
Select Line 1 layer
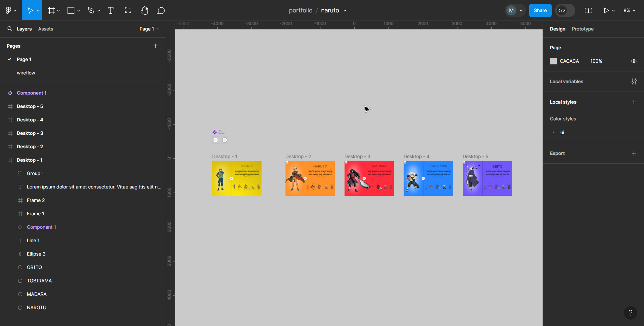click(83, 240)
